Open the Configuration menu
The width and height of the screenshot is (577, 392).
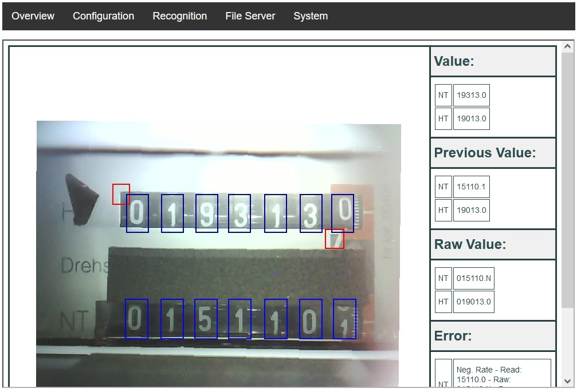click(x=103, y=16)
